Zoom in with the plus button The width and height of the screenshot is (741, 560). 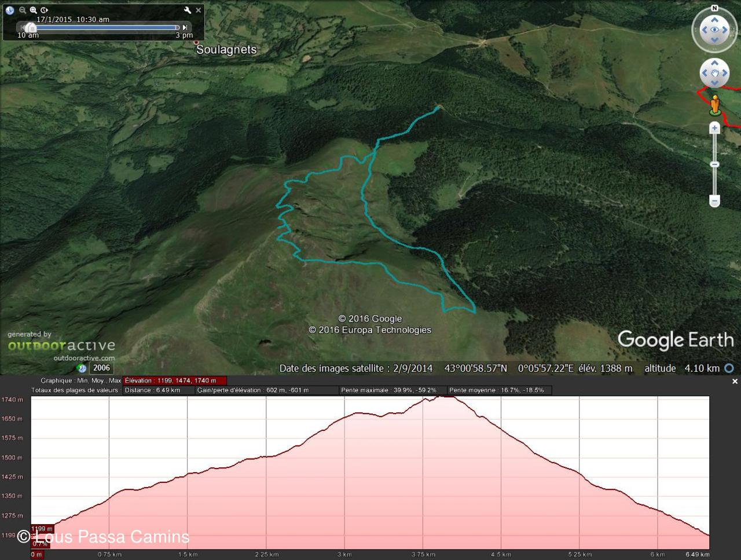coord(714,128)
